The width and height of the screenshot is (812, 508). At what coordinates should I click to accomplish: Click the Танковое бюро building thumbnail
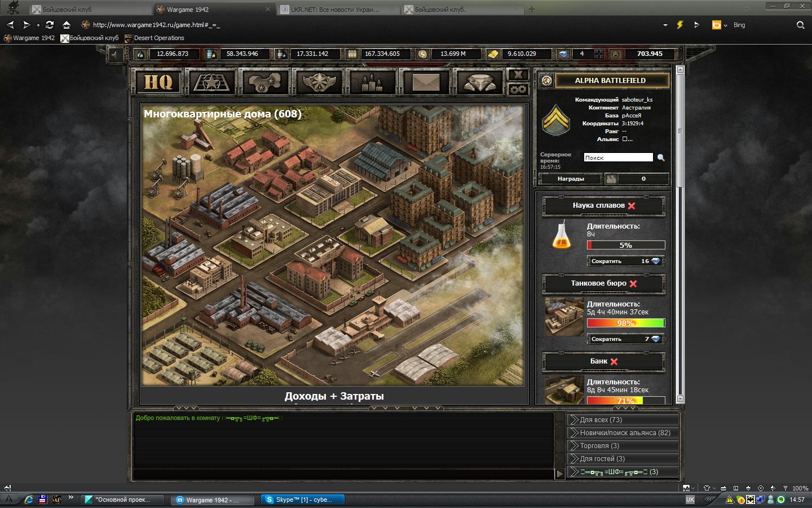[x=564, y=317]
